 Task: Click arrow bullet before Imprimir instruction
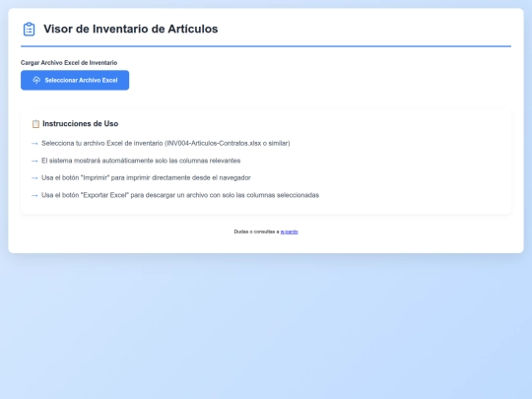[x=34, y=178]
